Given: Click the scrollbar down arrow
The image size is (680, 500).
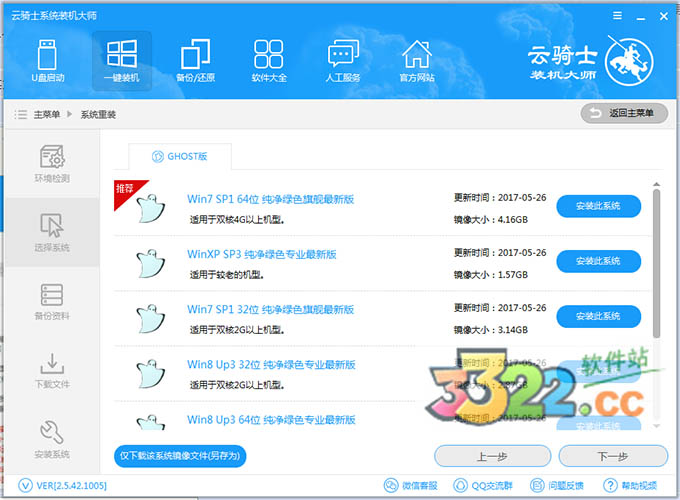Looking at the screenshot, I should click(657, 426).
